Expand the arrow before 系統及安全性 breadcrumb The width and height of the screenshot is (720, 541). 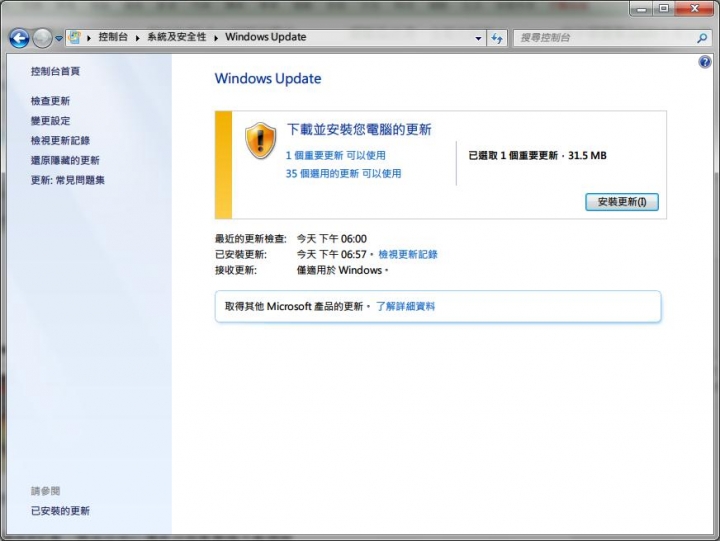pos(137,38)
